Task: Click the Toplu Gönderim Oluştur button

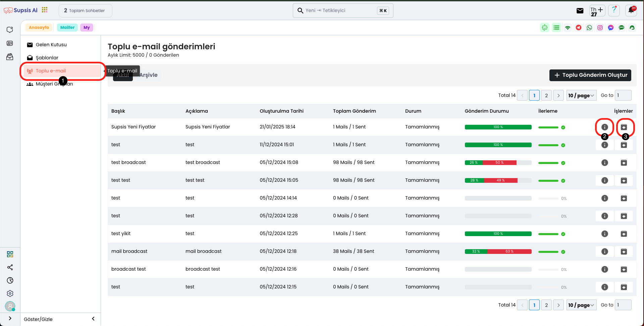Action: tap(590, 75)
